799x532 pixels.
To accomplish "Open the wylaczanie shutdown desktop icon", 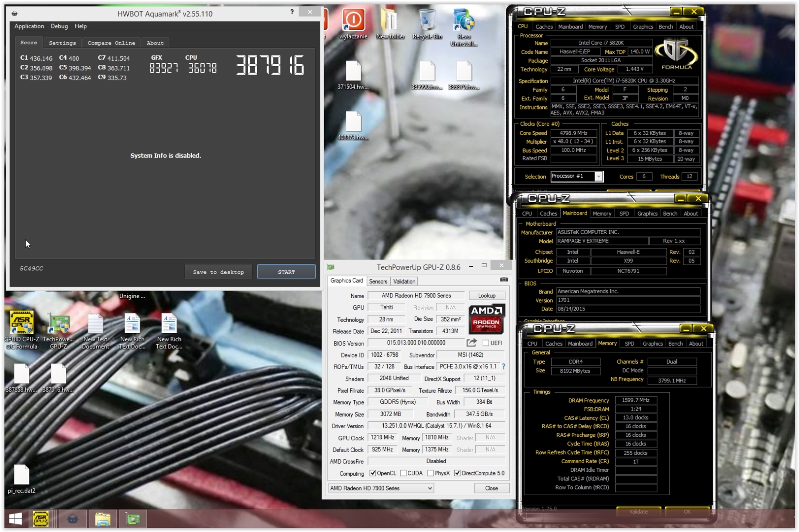I will (x=353, y=24).
